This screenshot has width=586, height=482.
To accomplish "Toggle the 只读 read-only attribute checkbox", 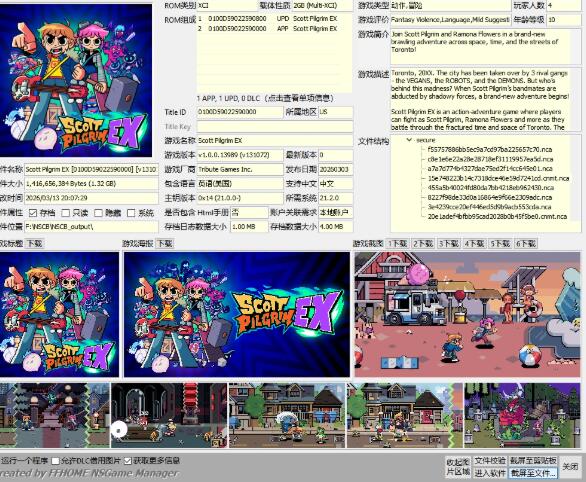I will coord(66,213).
